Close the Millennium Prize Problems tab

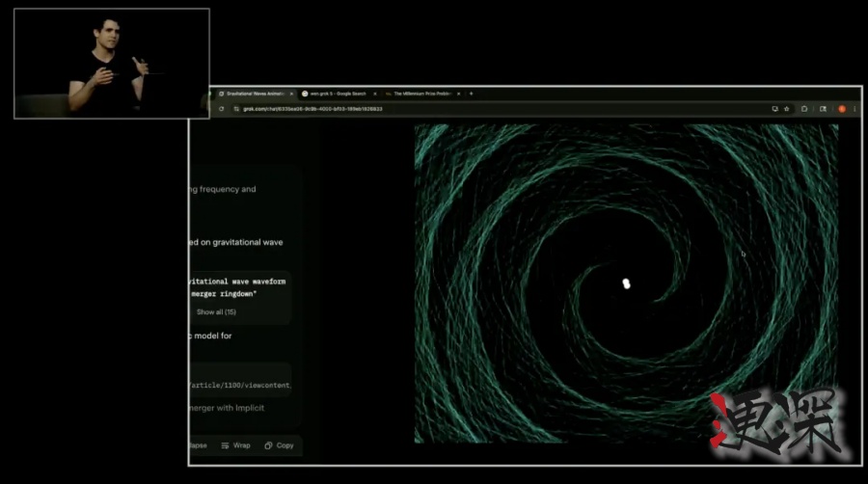pos(458,94)
